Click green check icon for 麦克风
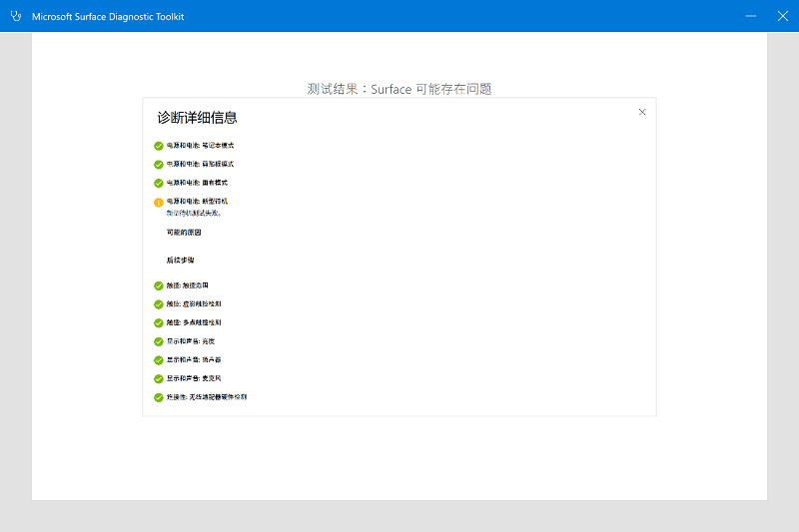 pos(159,378)
